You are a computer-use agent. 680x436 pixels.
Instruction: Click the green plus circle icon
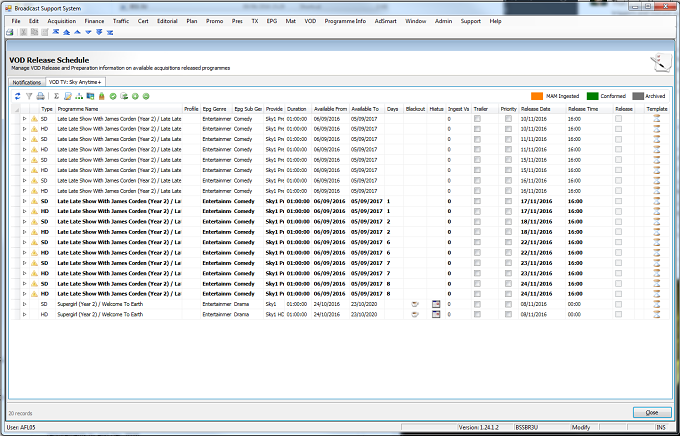tap(135, 96)
